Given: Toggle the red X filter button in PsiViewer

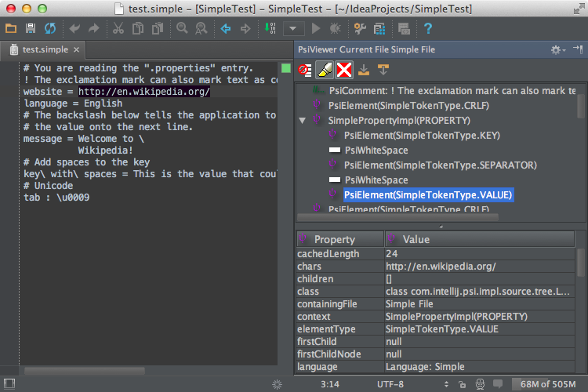Looking at the screenshot, I should (343, 71).
